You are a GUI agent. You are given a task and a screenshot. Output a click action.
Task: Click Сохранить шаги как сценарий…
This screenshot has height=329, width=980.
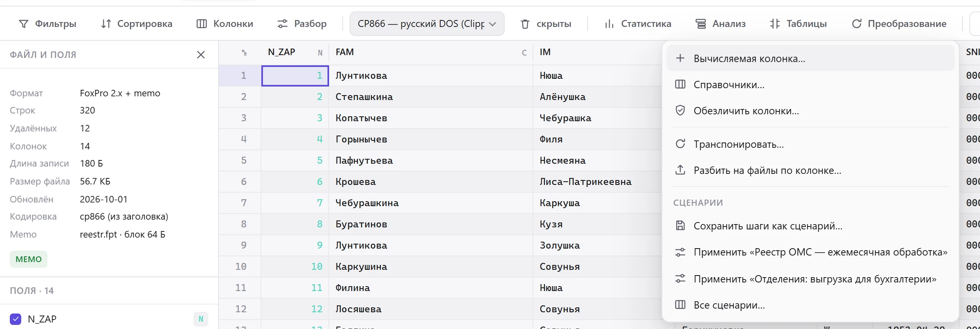[810, 226]
